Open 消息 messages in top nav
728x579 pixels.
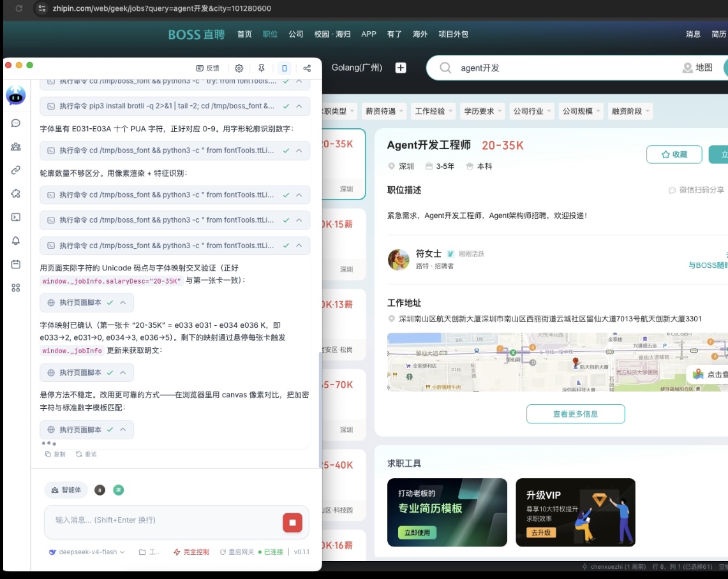(693, 34)
